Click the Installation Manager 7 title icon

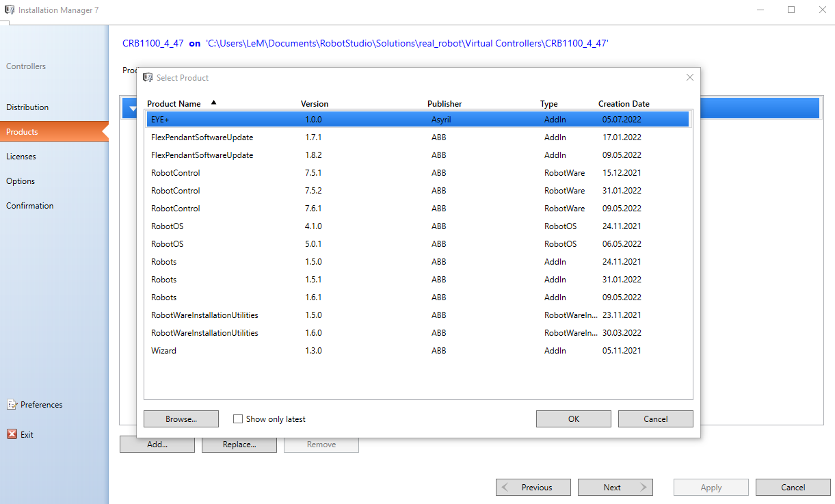click(10, 10)
